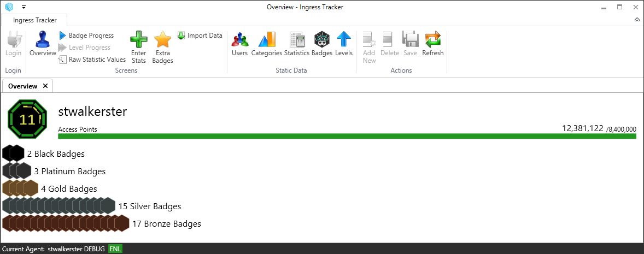Screen dimensions: 644x254
Task: Click the green ENL faction indicator
Action: point(115,249)
